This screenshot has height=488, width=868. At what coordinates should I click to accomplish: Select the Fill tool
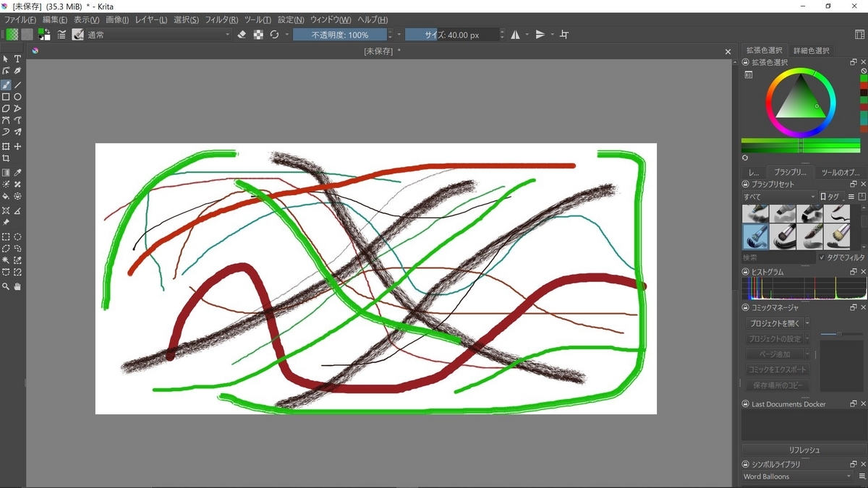point(5,197)
